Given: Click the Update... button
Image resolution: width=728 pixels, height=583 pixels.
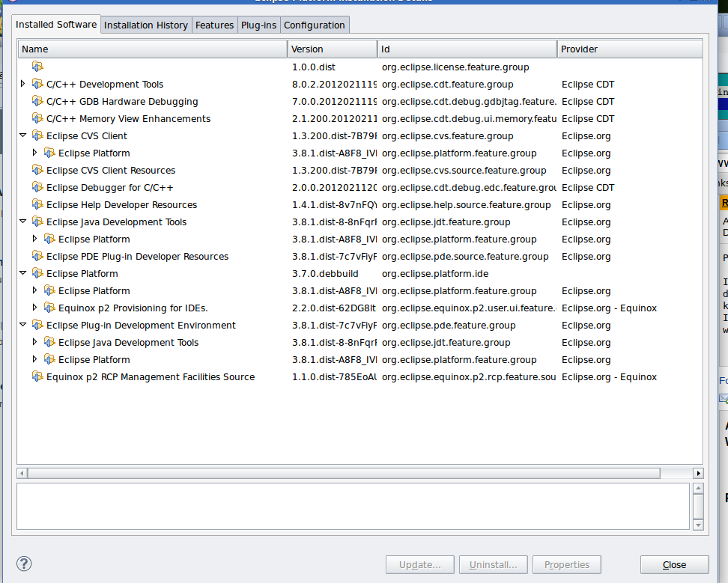Looking at the screenshot, I should coord(419,564).
